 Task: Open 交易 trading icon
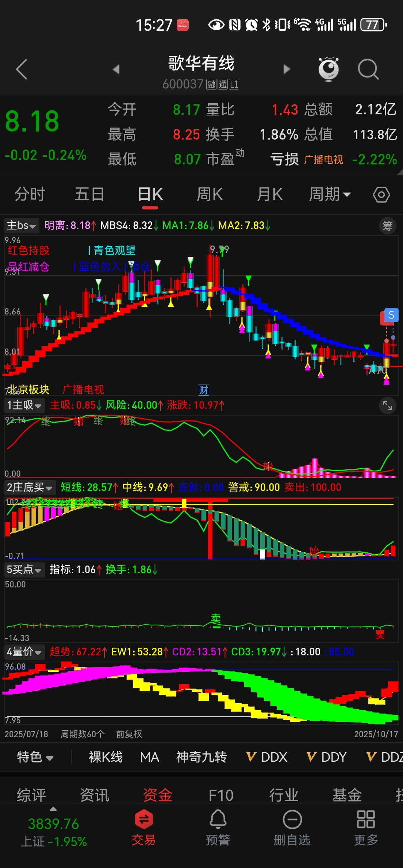coord(144,827)
